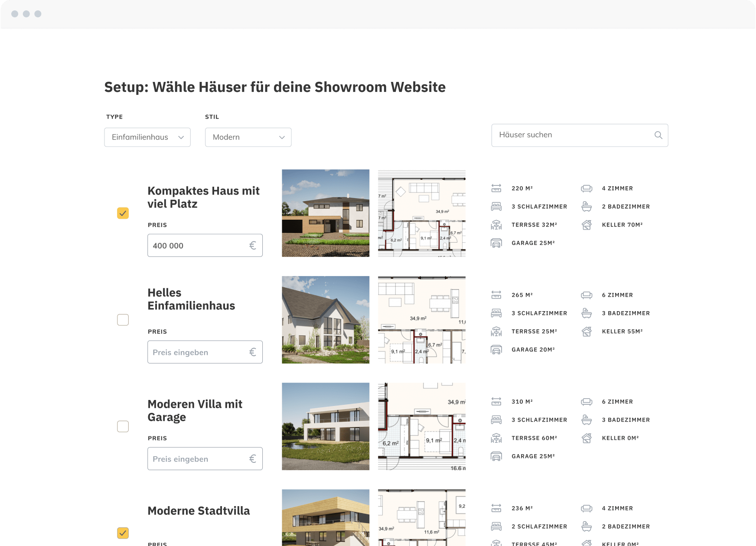756x546 pixels.
Task: Click the KELLER 0M² label in Moderen Villa row
Action: point(620,438)
